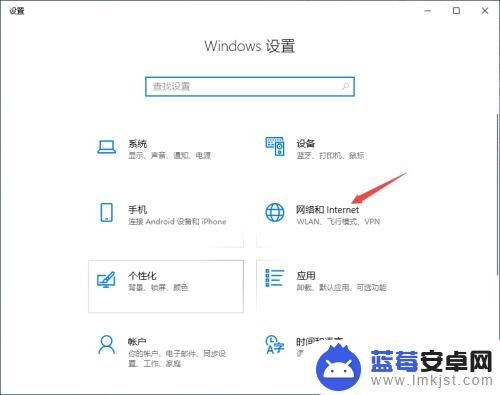Select the 设备 settings title
Image resolution: width=500 pixels, height=395 pixels.
point(306,144)
